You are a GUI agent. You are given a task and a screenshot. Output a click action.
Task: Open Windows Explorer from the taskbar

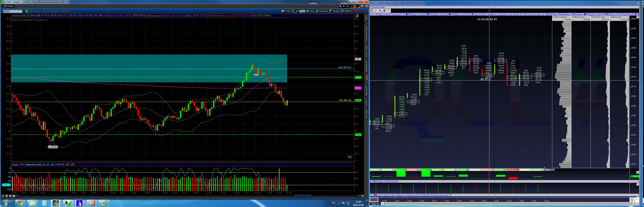pos(32,203)
